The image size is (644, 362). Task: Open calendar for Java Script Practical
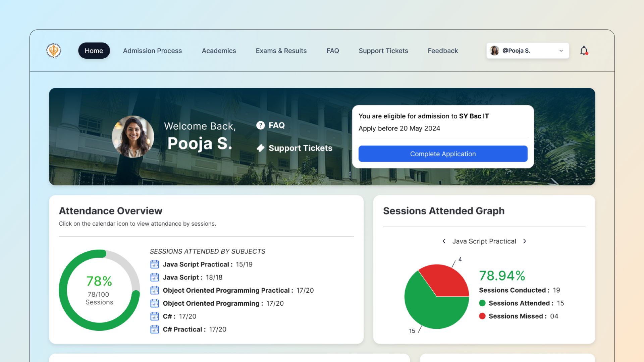click(x=155, y=264)
